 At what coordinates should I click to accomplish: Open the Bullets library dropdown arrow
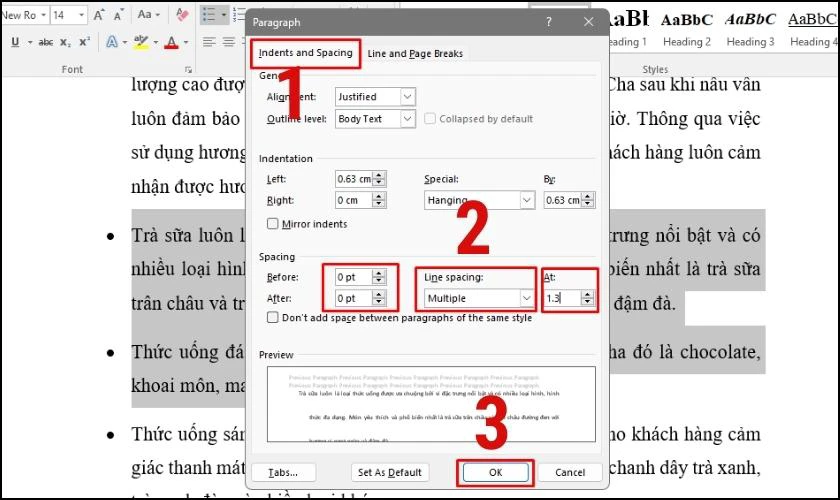[223, 15]
